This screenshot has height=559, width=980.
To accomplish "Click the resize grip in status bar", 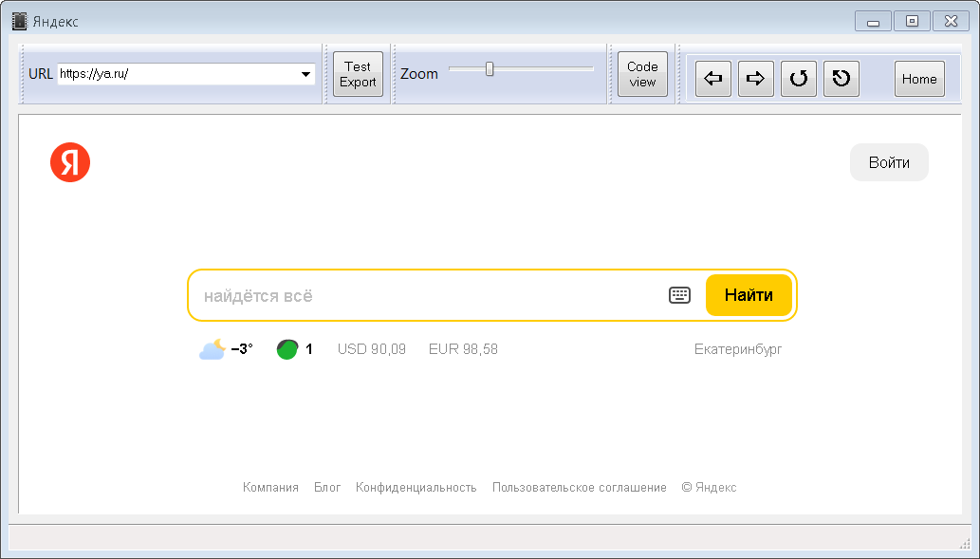I will (x=965, y=543).
